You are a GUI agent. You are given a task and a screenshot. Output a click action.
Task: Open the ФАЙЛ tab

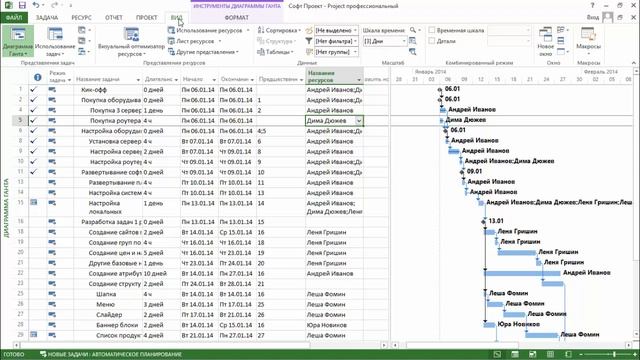coord(14,18)
